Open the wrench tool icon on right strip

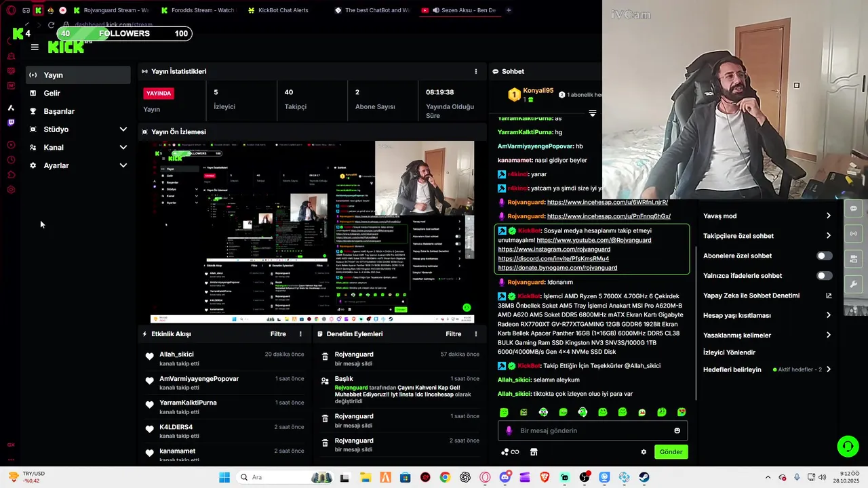pos(854,284)
